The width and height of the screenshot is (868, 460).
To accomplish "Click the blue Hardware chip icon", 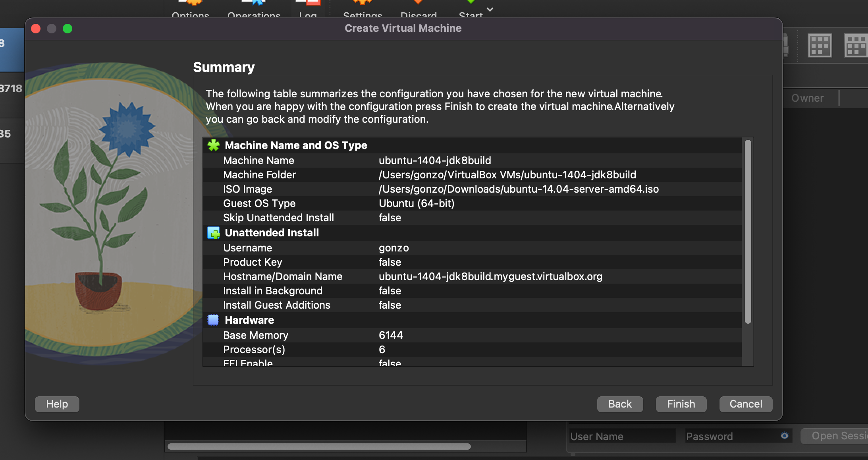I will pyautogui.click(x=213, y=320).
